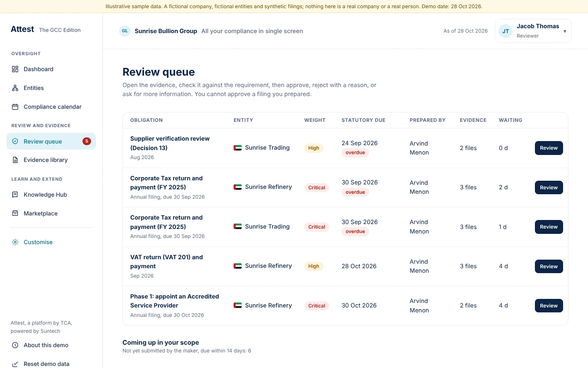
Task: Open Dashboard from the sidebar
Action: point(51,69)
